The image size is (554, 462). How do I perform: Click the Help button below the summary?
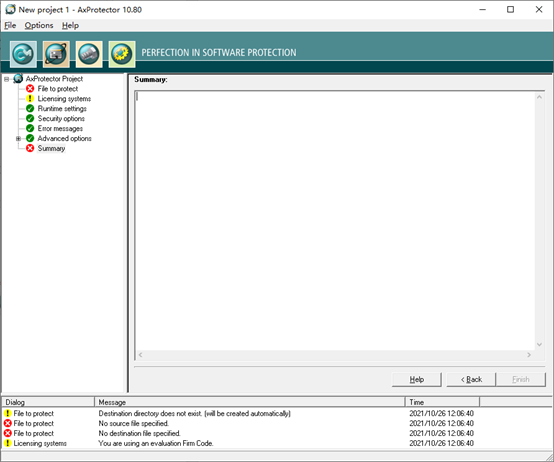[417, 379]
